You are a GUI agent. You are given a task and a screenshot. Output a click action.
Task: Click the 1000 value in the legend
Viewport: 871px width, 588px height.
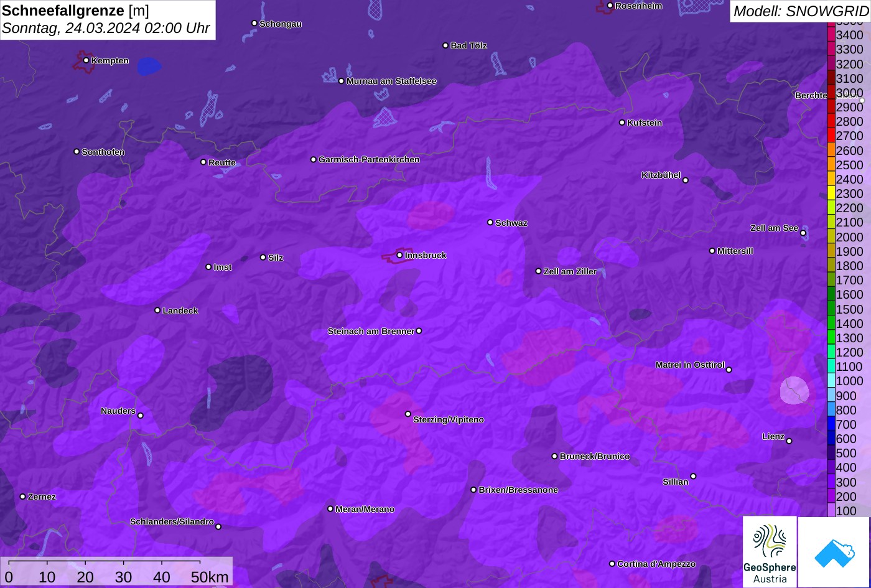[850, 381]
